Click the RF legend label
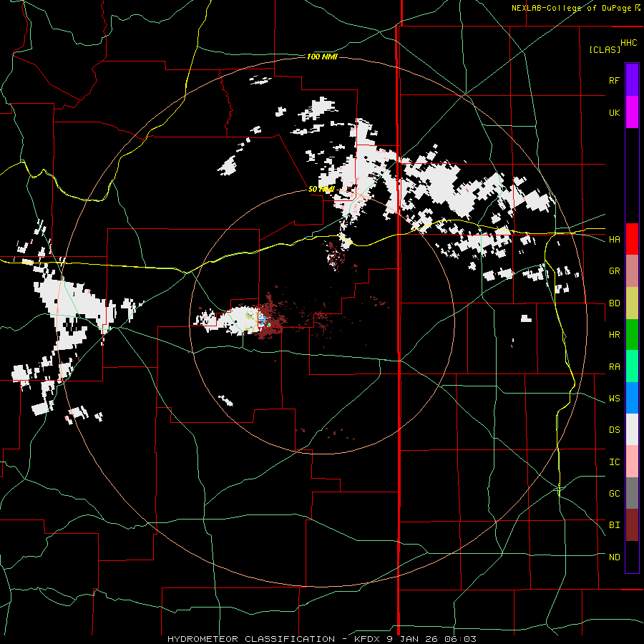Image resolution: width=644 pixels, height=644 pixels. click(614, 80)
